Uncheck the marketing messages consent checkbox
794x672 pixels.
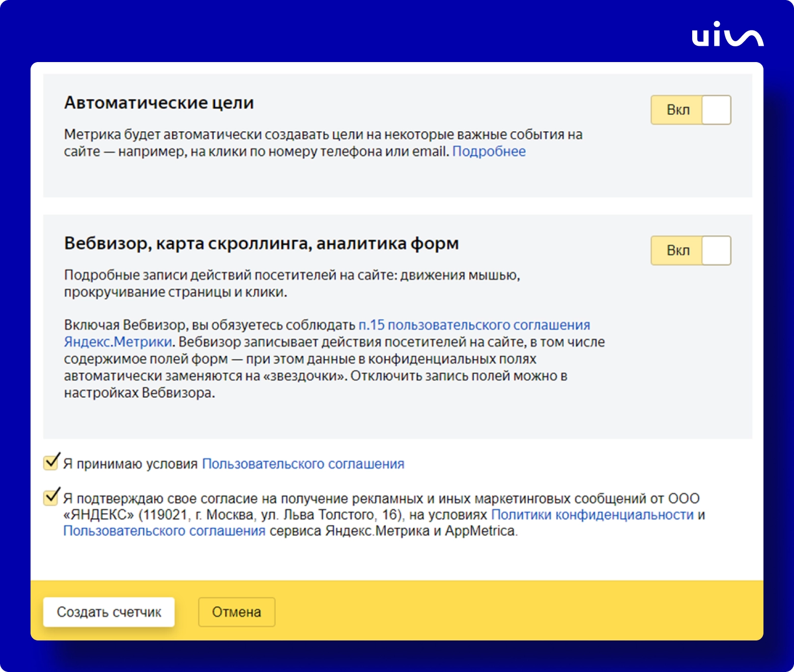coord(51,497)
